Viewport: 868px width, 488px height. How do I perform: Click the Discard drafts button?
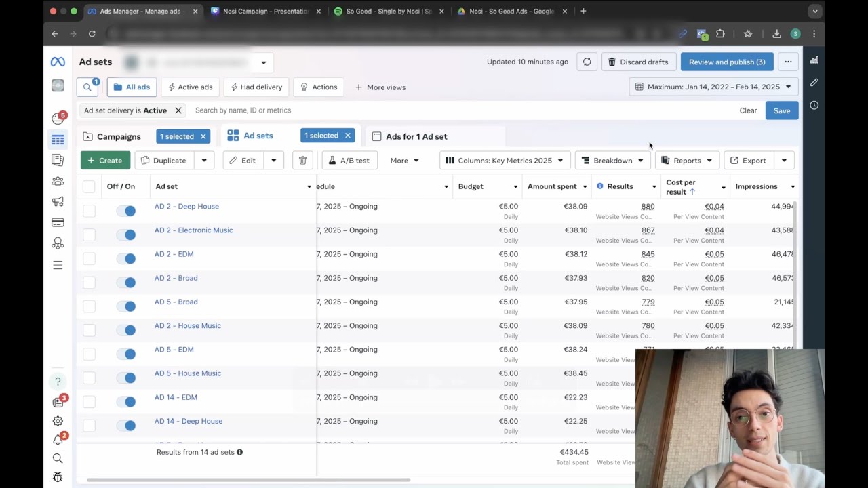click(639, 62)
